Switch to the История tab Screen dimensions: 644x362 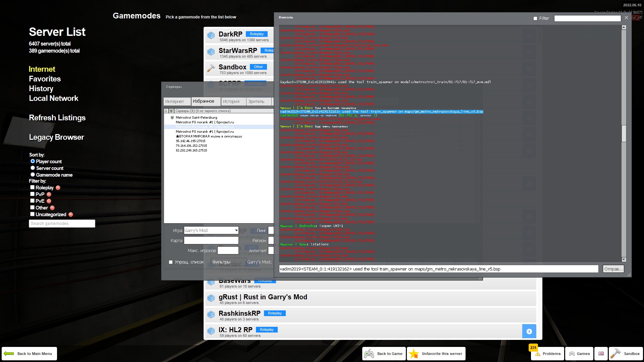[231, 101]
